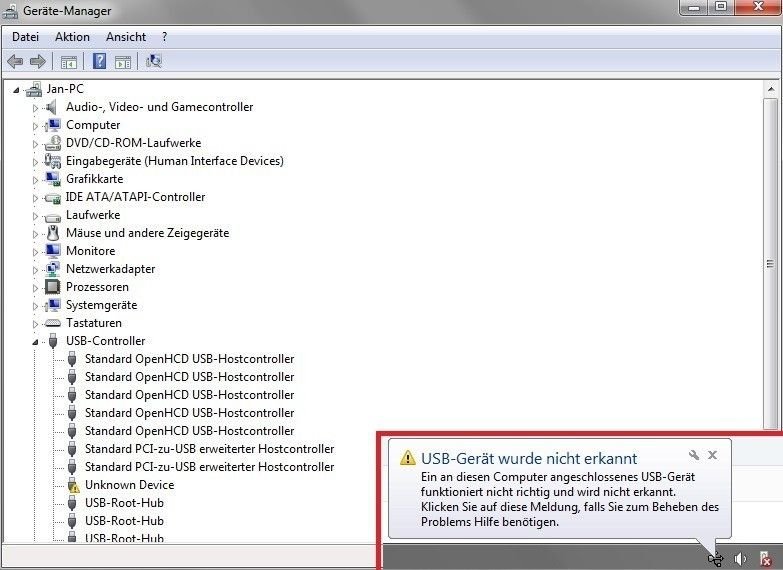This screenshot has width=783, height=570.
Task: Click the scroll-up arrow of device list
Action: pos(771,89)
